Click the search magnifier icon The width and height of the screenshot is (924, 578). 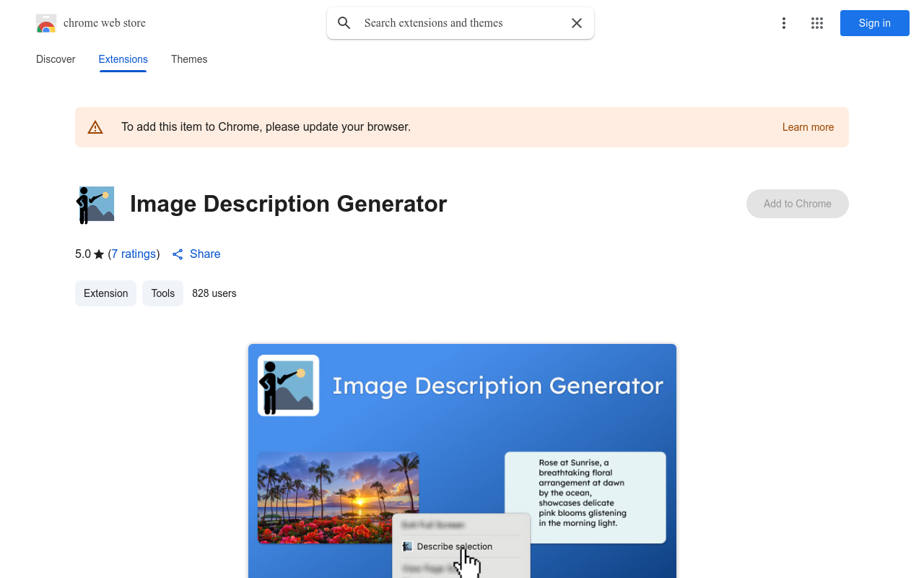pyautogui.click(x=344, y=23)
